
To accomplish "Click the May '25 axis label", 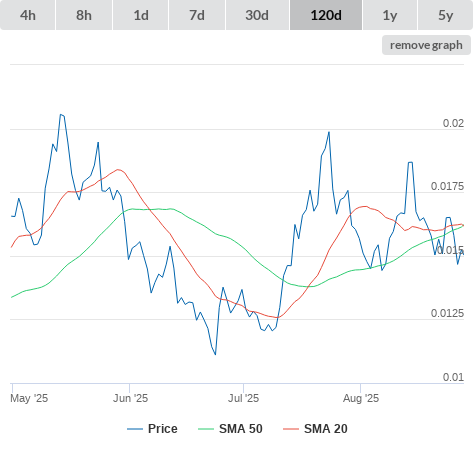I will [29, 398].
